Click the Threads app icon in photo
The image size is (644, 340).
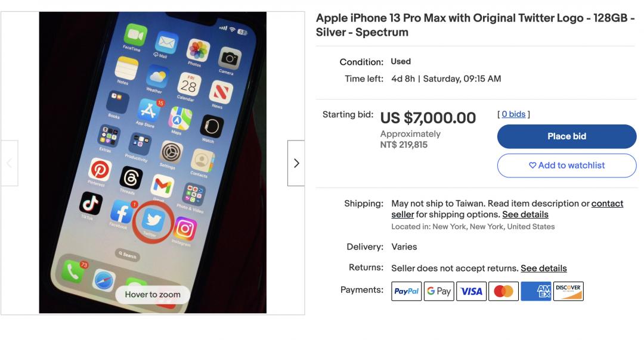click(x=131, y=178)
